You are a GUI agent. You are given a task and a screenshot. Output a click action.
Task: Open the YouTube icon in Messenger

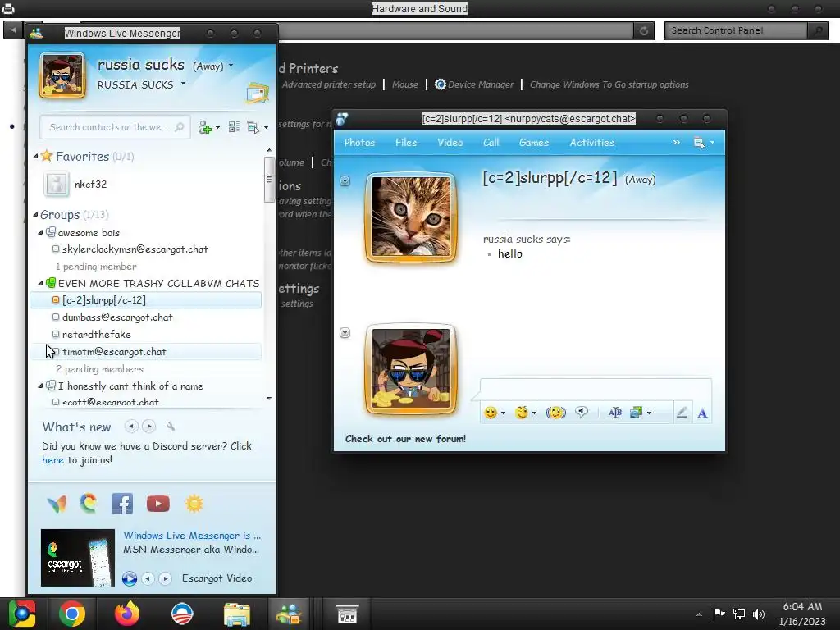tap(158, 504)
